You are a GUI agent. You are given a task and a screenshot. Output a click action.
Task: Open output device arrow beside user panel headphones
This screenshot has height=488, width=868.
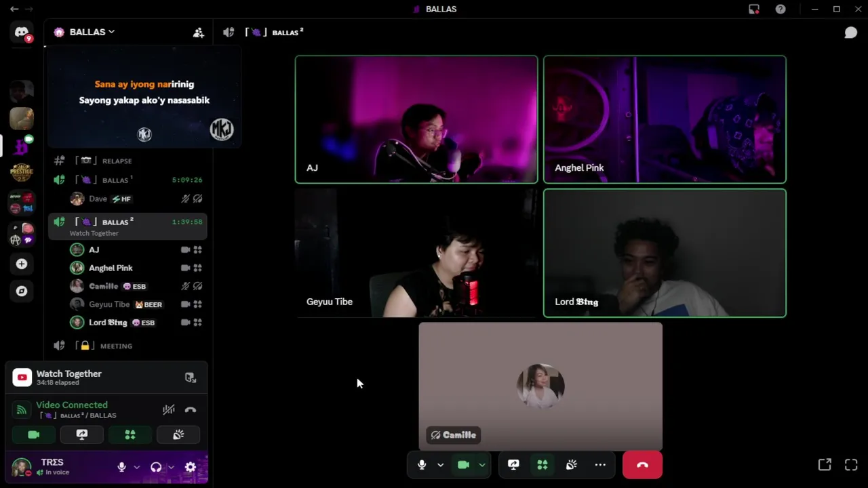(x=171, y=467)
